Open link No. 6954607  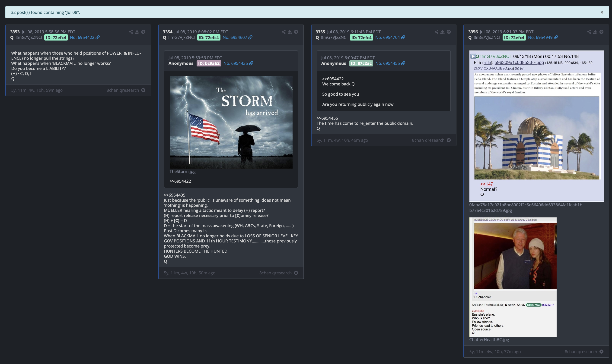click(x=235, y=37)
